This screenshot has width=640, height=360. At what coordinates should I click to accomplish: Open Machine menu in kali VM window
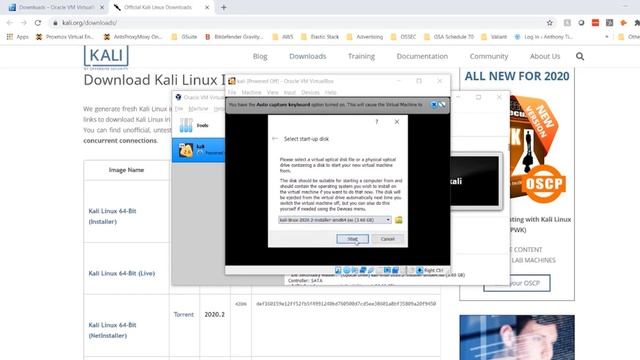click(x=251, y=93)
